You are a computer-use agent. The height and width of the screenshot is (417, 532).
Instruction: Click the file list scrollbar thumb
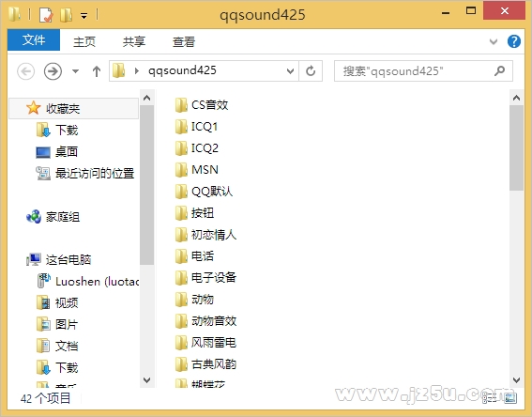(x=516, y=148)
